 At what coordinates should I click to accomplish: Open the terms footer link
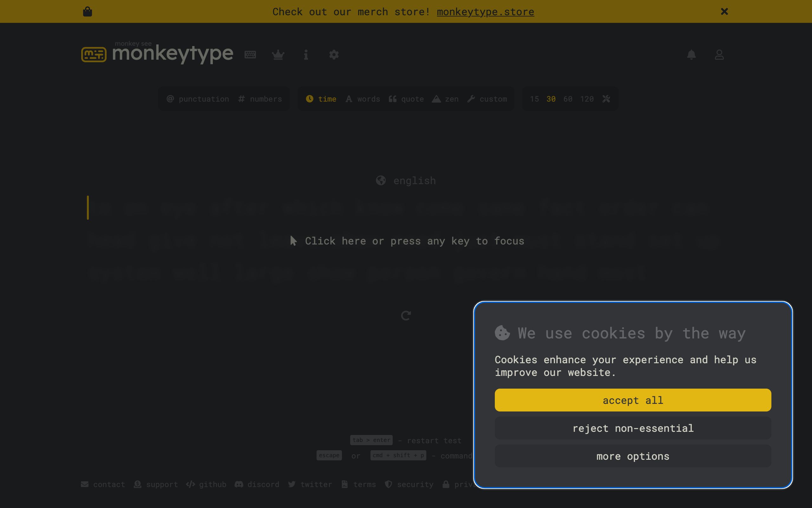[x=359, y=484]
